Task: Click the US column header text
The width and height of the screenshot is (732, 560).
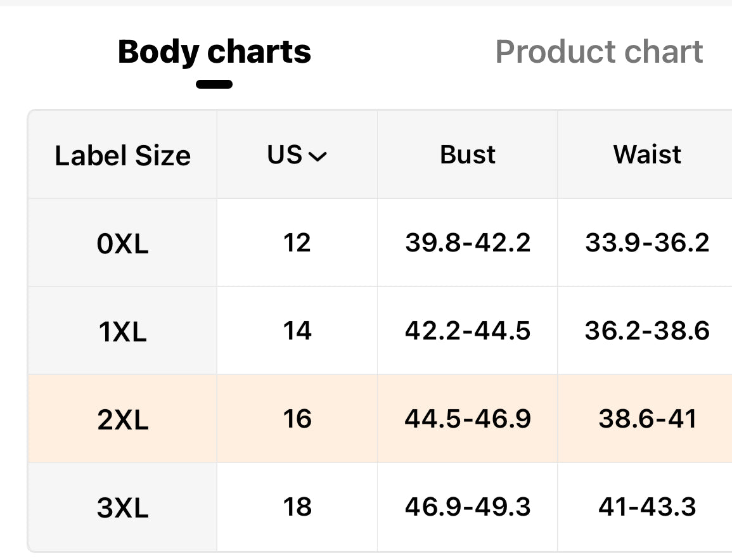Action: click(x=285, y=155)
